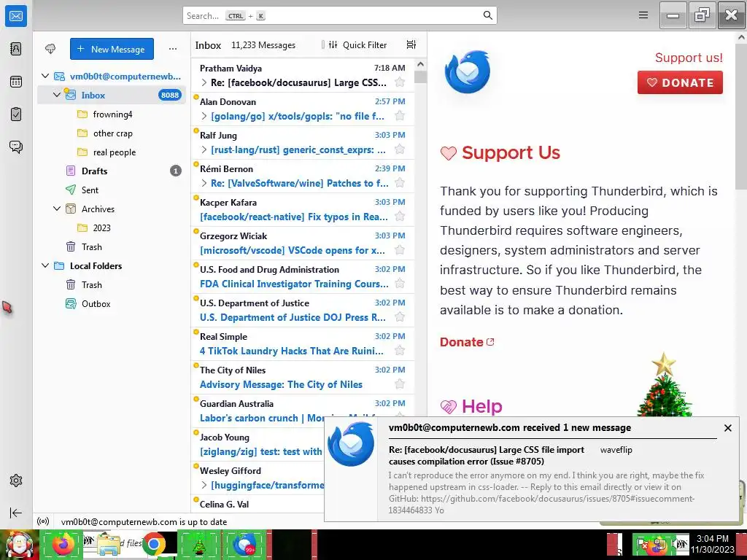Image resolution: width=747 pixels, height=560 pixels.
Task: Open the Guardian Australia message
Action: [303, 411]
